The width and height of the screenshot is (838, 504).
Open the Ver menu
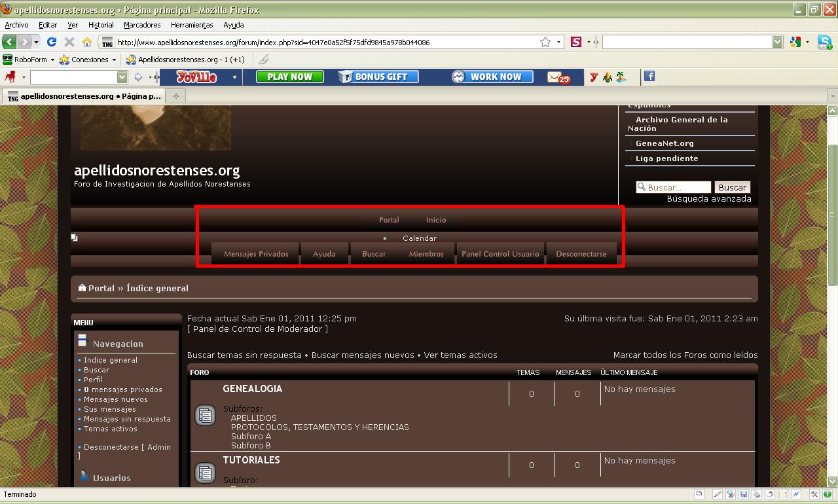pyautogui.click(x=73, y=25)
